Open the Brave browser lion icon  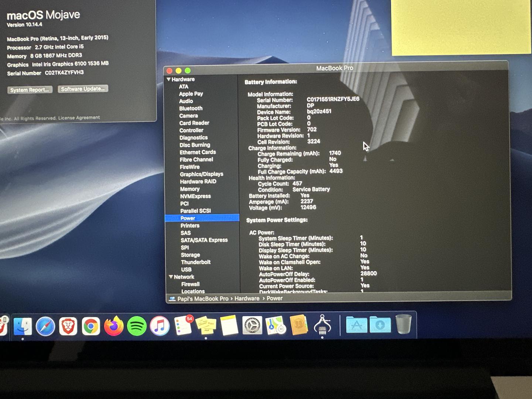pos(68,326)
